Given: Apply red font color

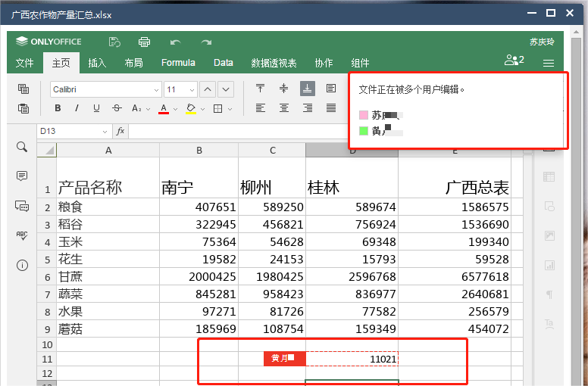Looking at the screenshot, I should click(164, 108).
